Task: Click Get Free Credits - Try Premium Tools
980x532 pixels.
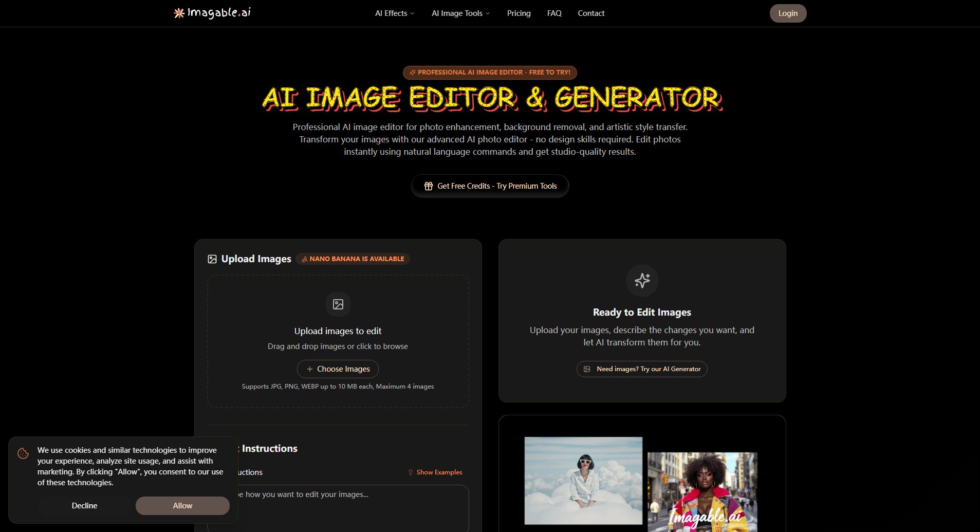Action: click(x=490, y=186)
